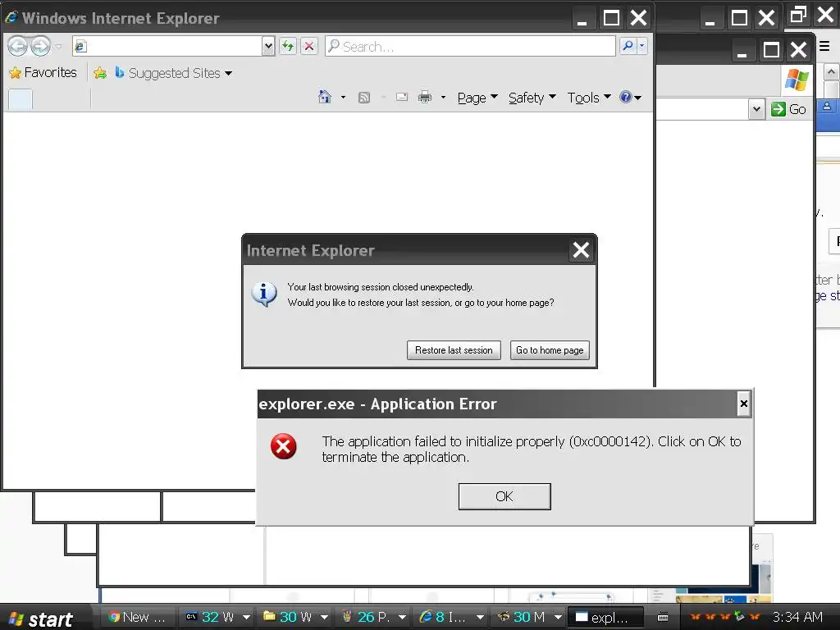Open the Page menu
The width and height of the screenshot is (840, 630).
coord(477,98)
